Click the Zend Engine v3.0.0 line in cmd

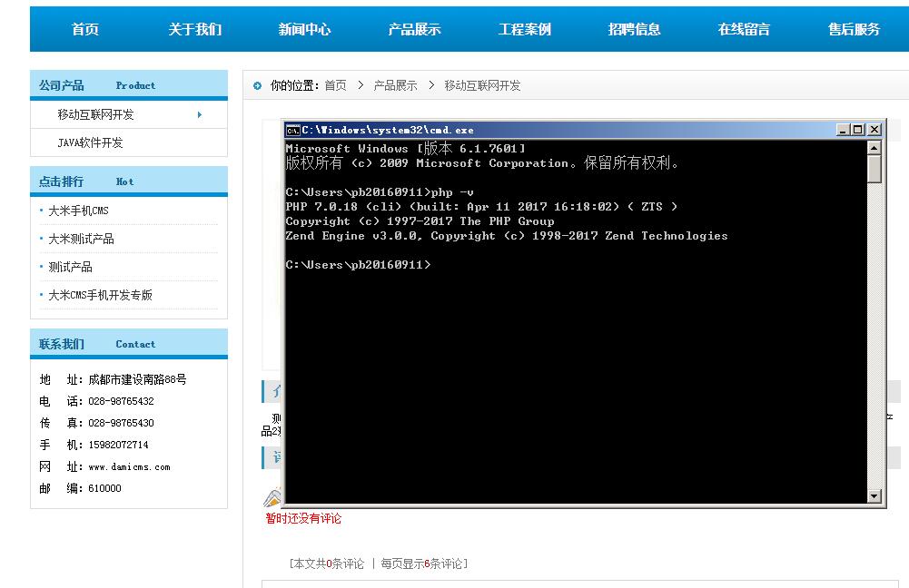click(x=507, y=236)
